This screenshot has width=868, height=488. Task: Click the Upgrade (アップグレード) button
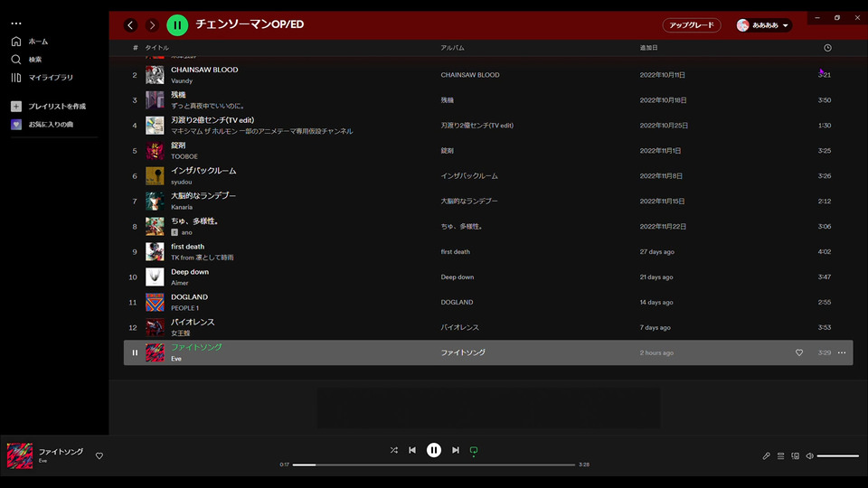(692, 25)
